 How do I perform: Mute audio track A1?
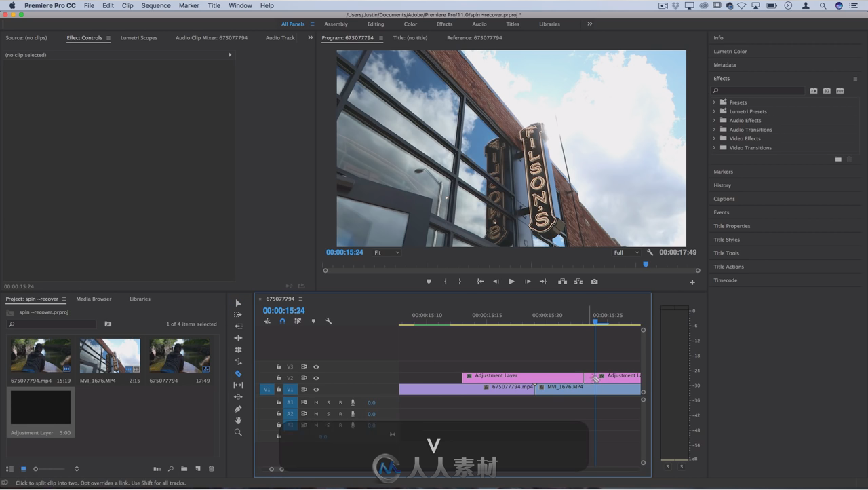coord(316,403)
